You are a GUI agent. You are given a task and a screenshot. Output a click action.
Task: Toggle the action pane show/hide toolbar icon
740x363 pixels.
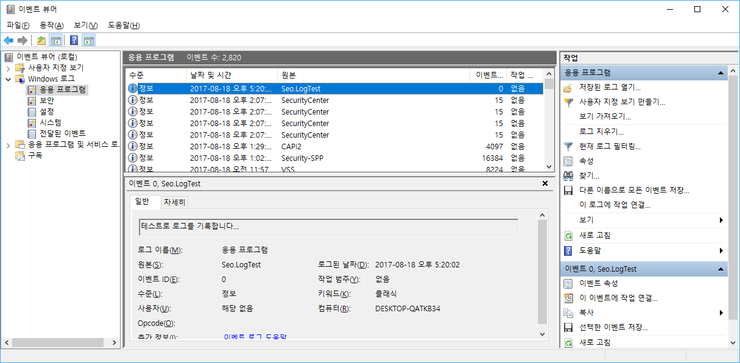pos(88,41)
